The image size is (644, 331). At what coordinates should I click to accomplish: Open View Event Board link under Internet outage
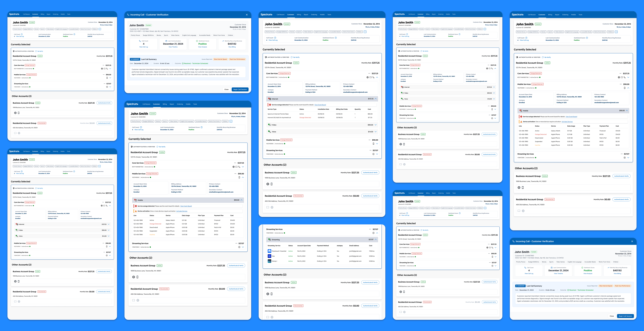coord(320,105)
